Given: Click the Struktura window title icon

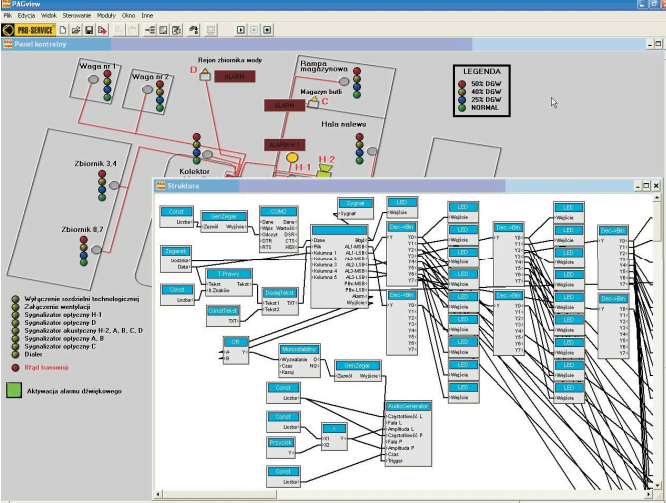Looking at the screenshot, I should (161, 186).
